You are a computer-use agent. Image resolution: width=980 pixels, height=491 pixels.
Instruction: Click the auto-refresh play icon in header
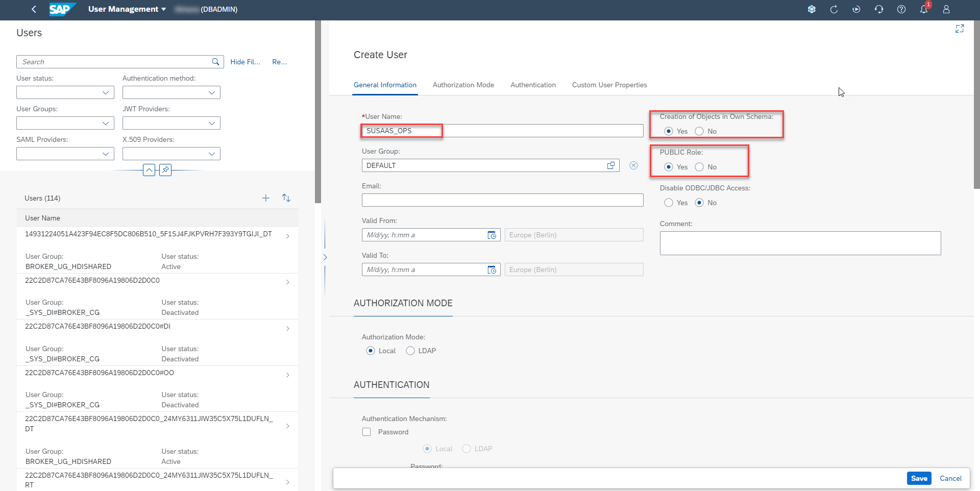856,9
